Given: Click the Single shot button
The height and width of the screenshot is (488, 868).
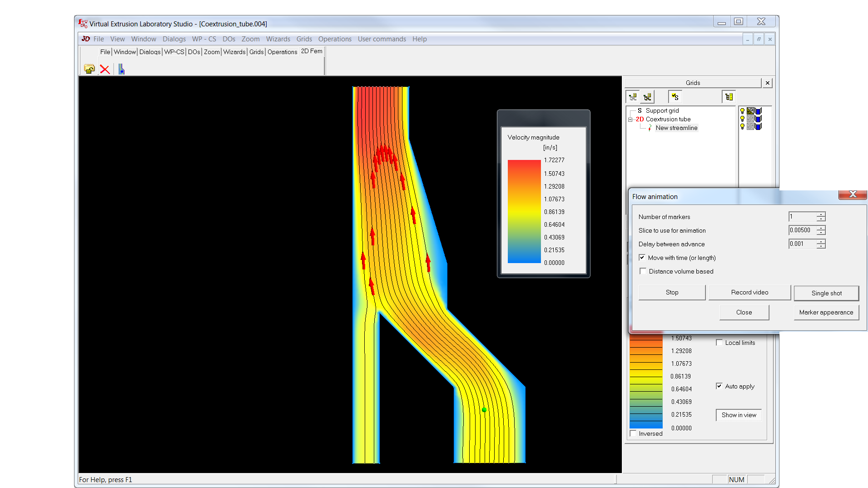Looking at the screenshot, I should coord(826,294).
